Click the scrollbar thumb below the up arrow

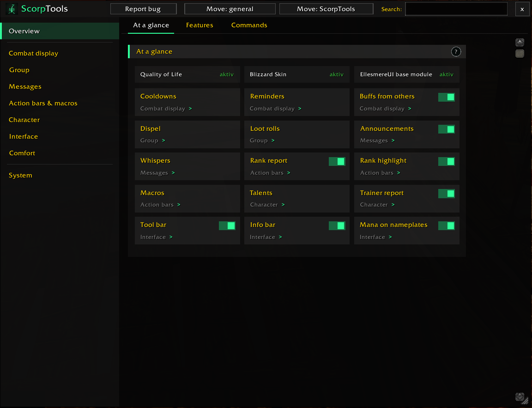click(x=520, y=53)
